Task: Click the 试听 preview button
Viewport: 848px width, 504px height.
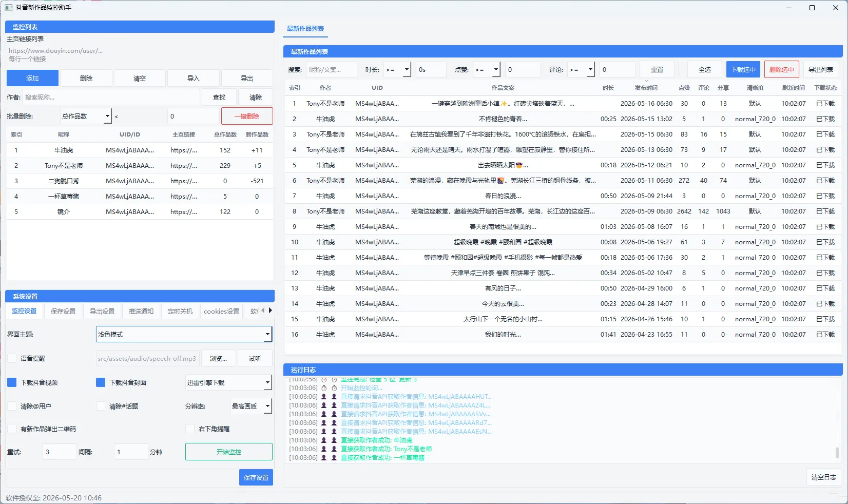Action: (x=255, y=358)
